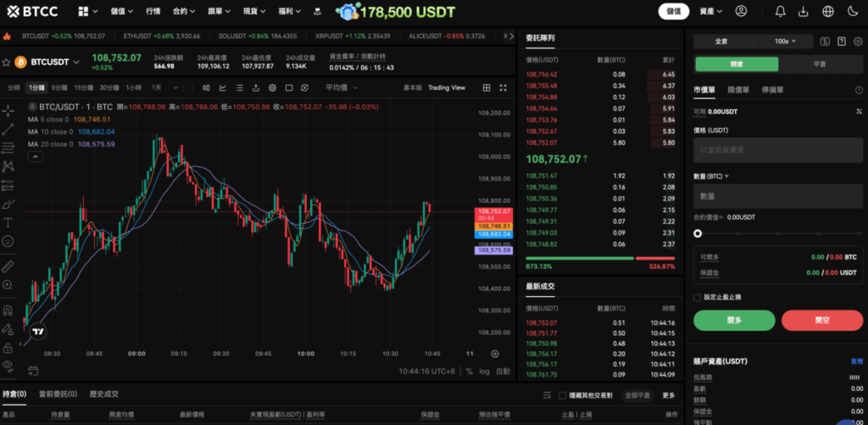Open the globe language selector
The height and width of the screenshot is (425, 868).
tap(827, 12)
